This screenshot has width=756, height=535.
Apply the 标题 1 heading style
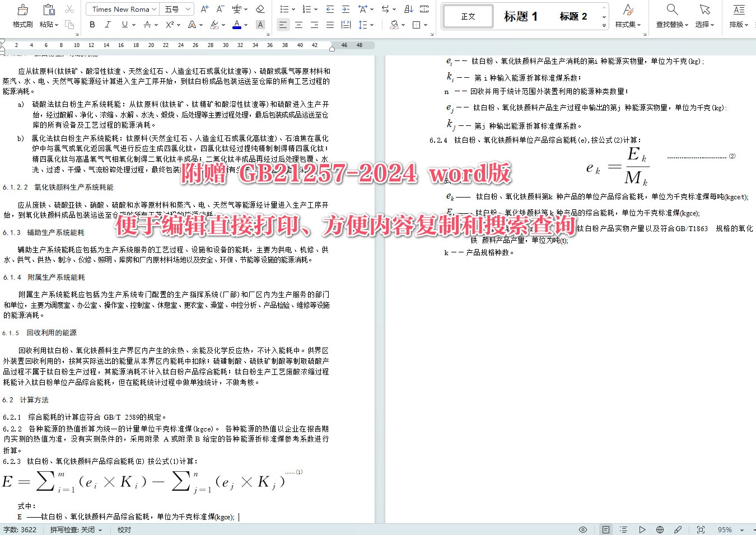click(x=520, y=16)
